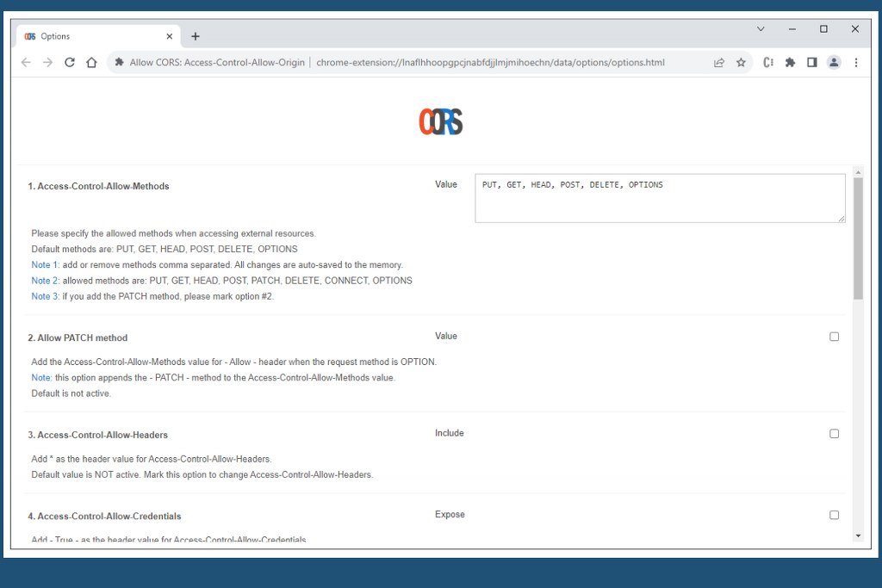Reload the options page
This screenshot has height=588, width=882.
pyautogui.click(x=70, y=62)
